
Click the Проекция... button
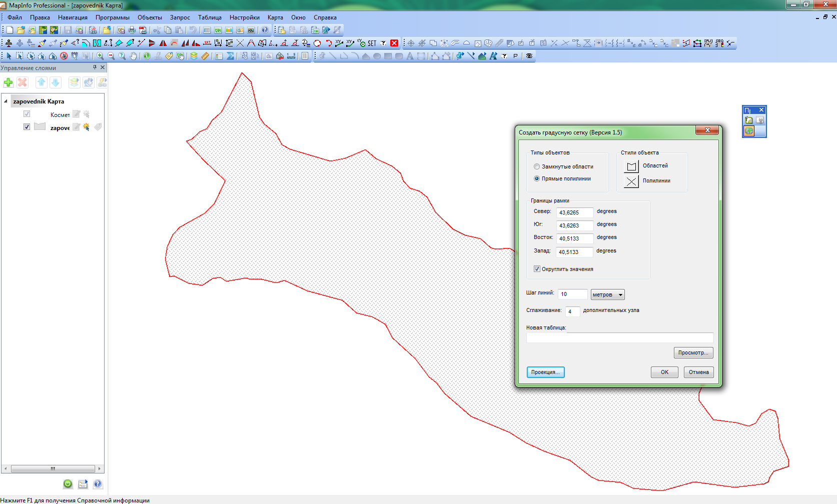click(x=545, y=372)
